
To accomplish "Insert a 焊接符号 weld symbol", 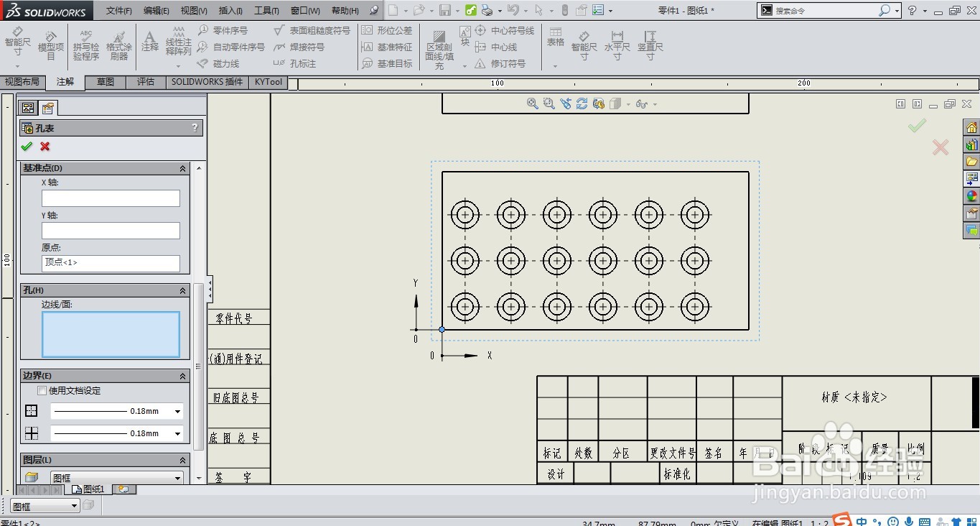I will (299, 47).
